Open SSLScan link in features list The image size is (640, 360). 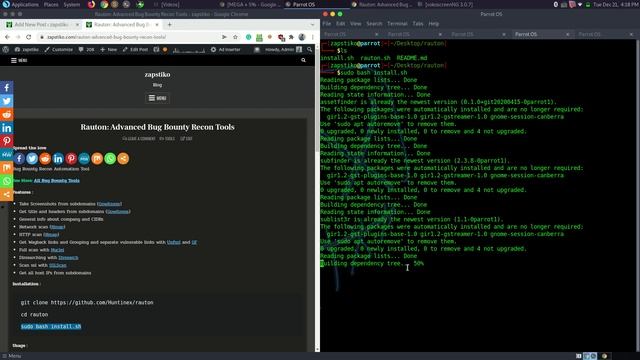click(58, 265)
